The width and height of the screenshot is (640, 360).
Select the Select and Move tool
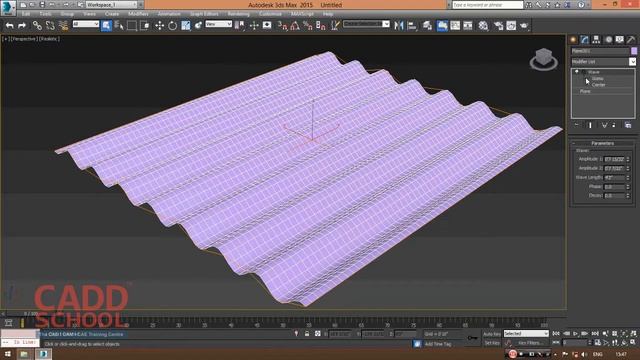pos(159,25)
